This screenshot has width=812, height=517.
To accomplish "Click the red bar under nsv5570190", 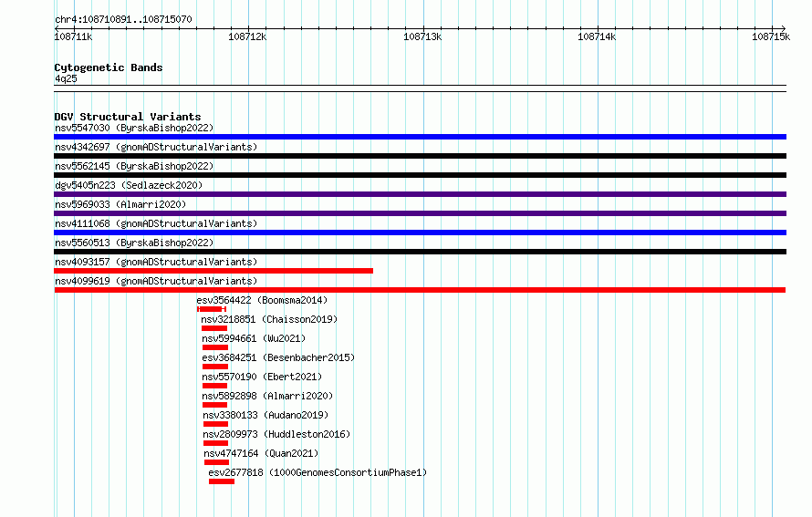I will 215,386.
